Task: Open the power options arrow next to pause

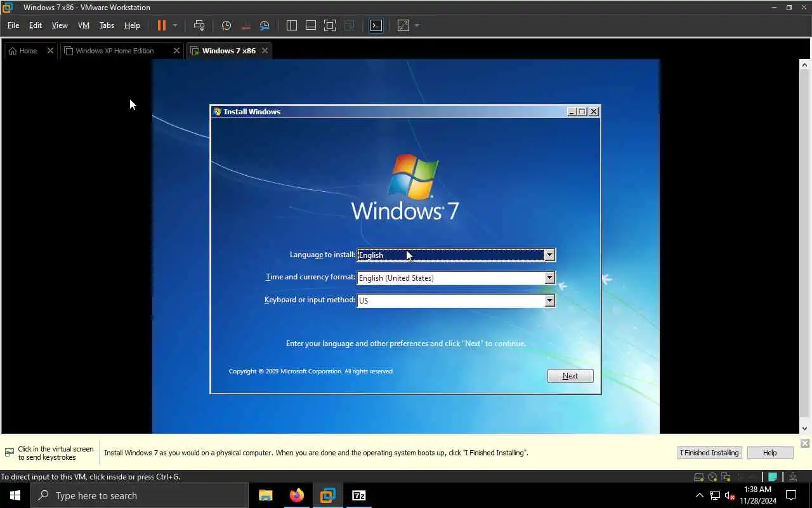Action: 175,25
